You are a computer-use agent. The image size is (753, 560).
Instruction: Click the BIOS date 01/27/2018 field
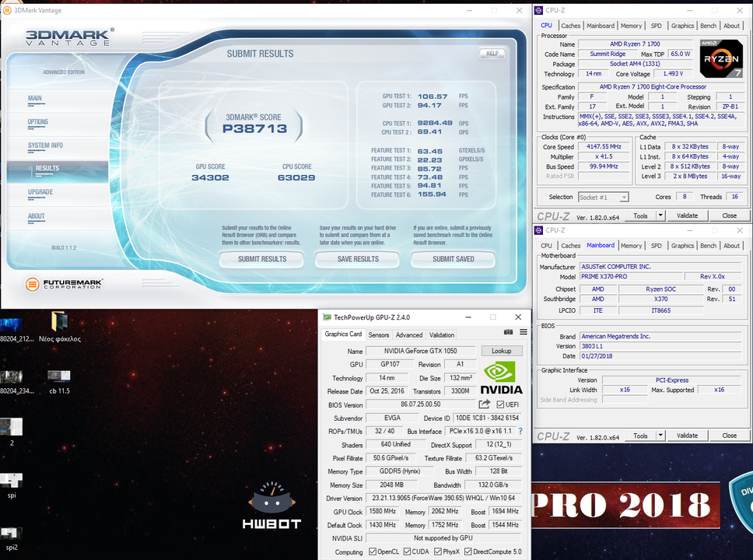pyautogui.click(x=660, y=356)
